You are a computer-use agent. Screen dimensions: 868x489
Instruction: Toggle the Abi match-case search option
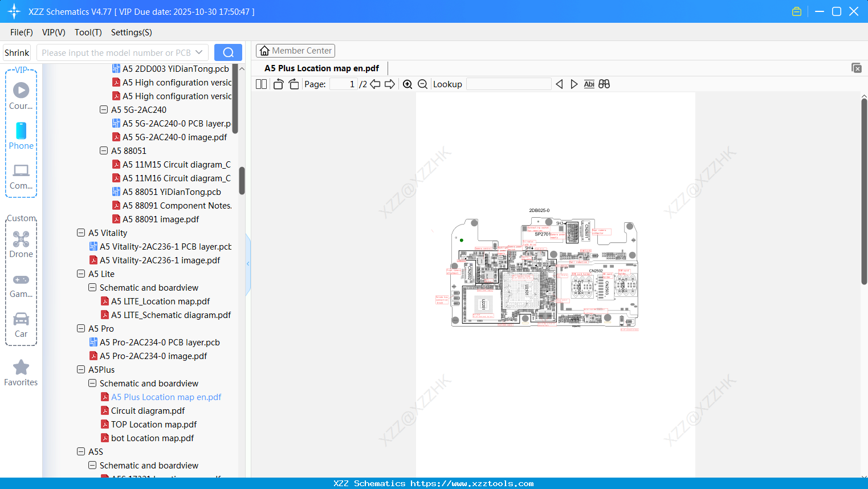point(589,84)
